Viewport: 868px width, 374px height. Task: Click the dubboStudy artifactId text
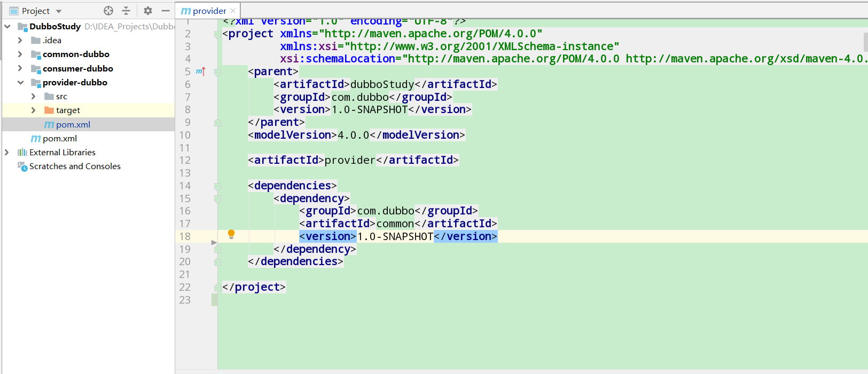click(382, 84)
